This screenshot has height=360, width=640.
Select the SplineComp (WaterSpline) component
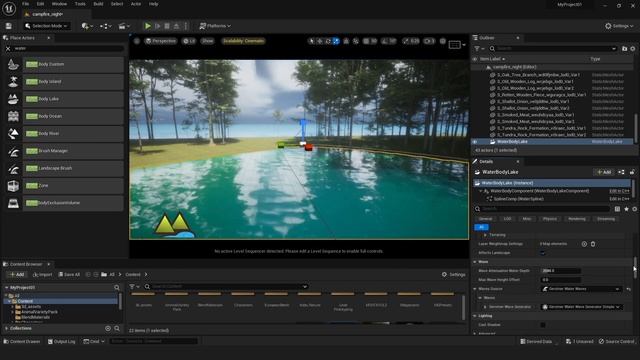(x=518, y=199)
